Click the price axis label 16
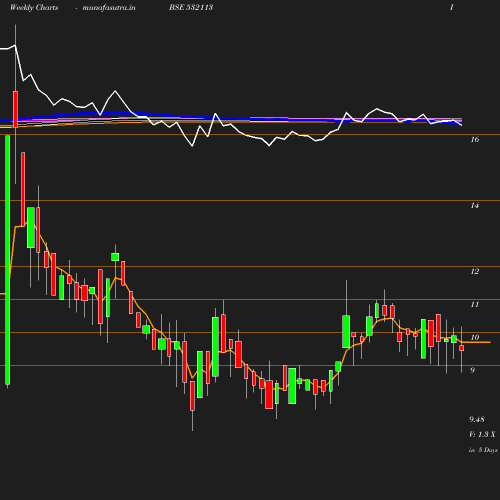Screen dimensions: 500x500 tap(475, 139)
